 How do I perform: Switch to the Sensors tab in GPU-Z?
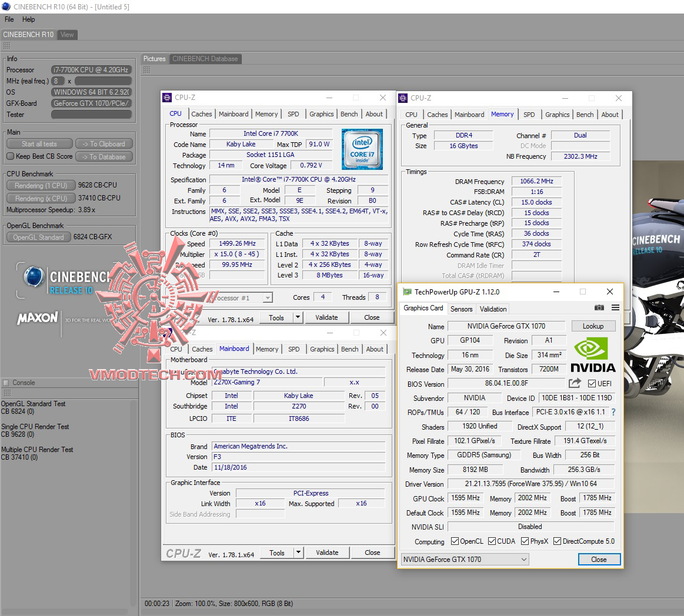(x=462, y=309)
